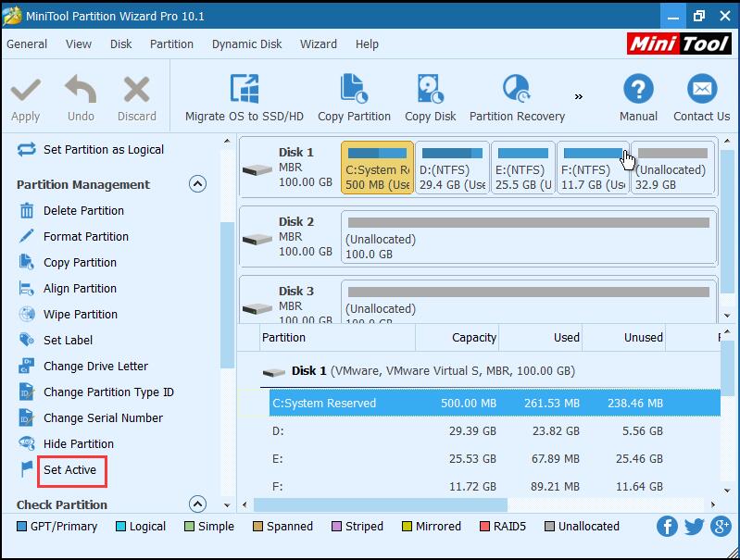Screen dimensions: 740x560
Task: Sort by the Capacity column header
Action: 457,337
